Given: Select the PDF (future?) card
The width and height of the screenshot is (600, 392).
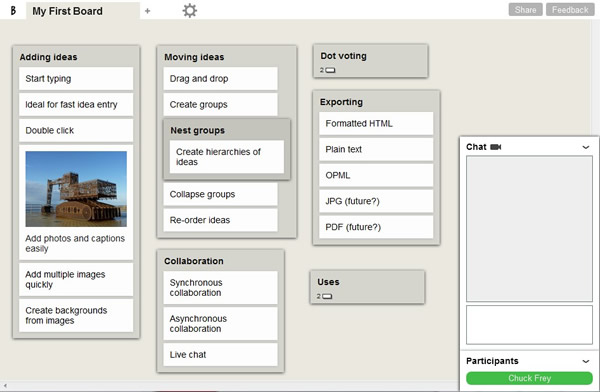Looking at the screenshot, I should (376, 227).
